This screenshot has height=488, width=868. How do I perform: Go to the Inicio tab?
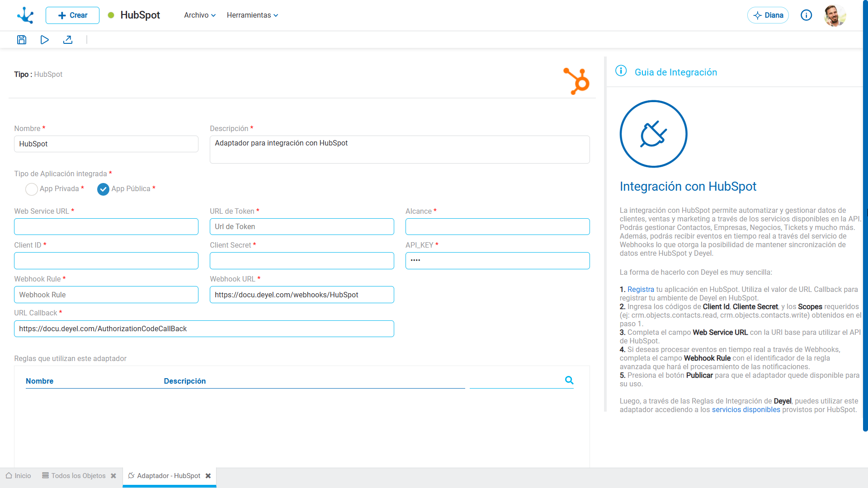click(x=19, y=476)
